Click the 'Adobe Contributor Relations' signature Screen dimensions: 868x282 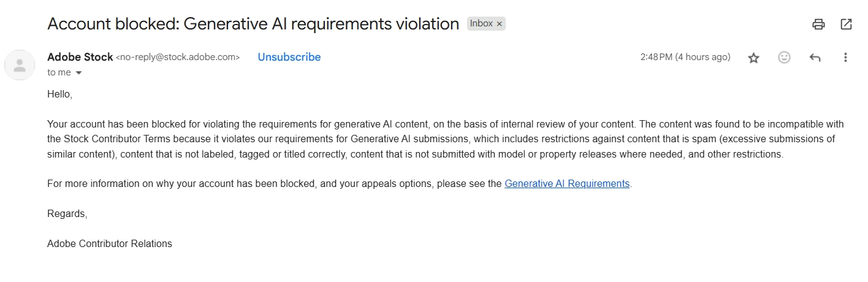(x=109, y=243)
